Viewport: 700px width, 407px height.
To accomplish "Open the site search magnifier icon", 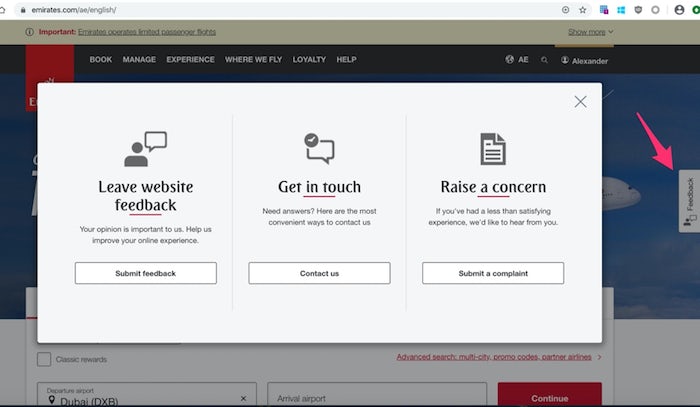I will pos(544,60).
